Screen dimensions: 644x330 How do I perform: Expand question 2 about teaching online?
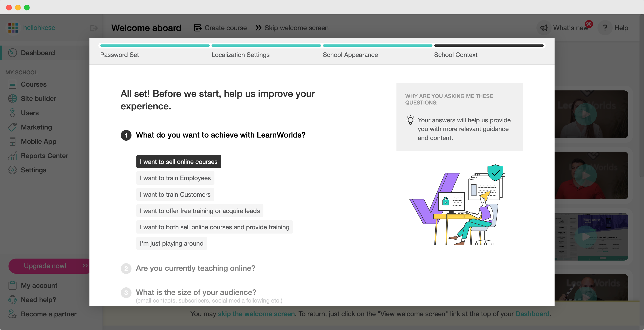(x=195, y=268)
